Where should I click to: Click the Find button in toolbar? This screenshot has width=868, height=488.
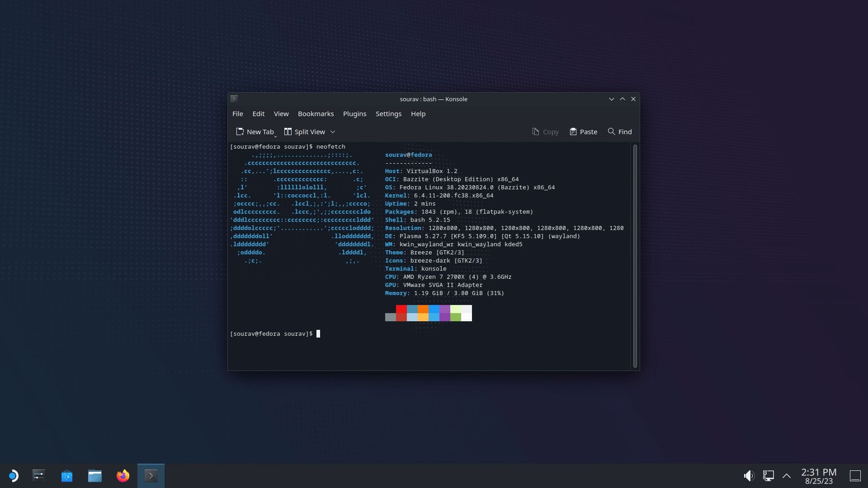[619, 131]
